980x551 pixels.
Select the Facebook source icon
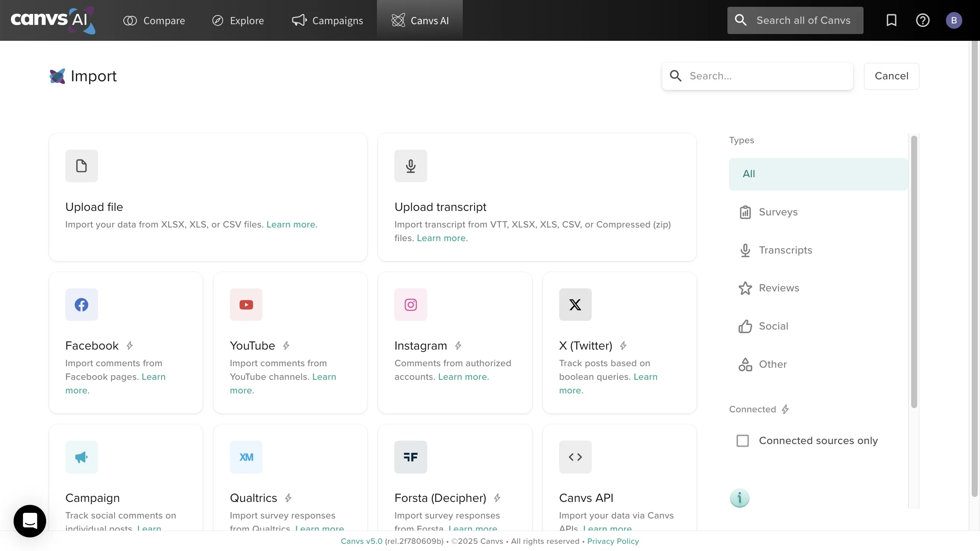81,305
